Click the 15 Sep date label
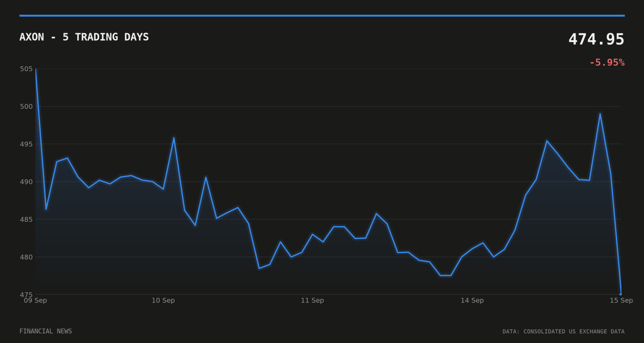This screenshot has width=644, height=343. [621, 300]
